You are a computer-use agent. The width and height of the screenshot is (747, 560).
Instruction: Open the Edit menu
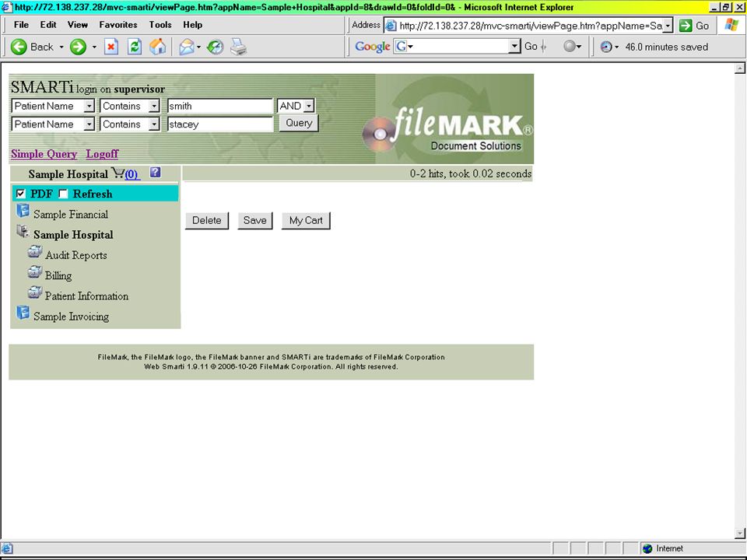tap(48, 25)
